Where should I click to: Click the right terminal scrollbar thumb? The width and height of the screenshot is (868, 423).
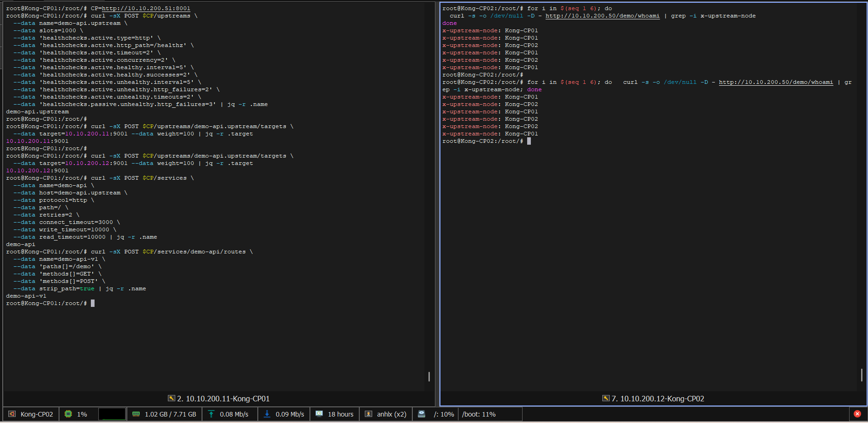(862, 375)
